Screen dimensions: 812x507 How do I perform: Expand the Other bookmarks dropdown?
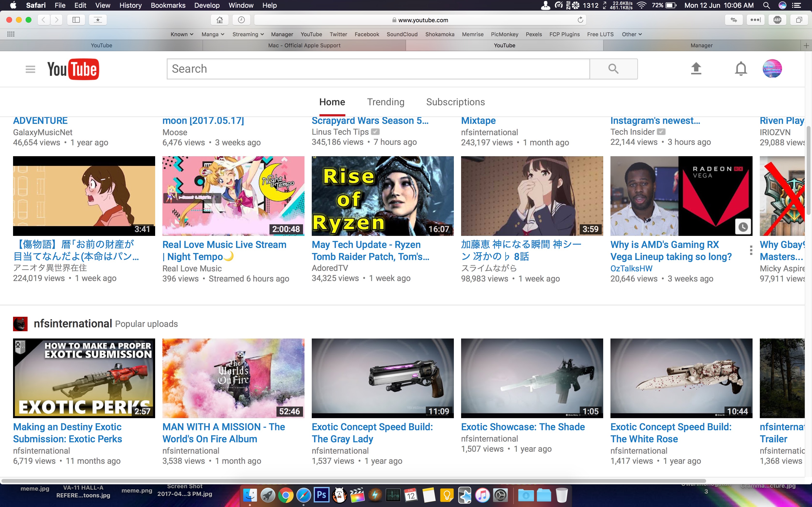[x=631, y=34]
